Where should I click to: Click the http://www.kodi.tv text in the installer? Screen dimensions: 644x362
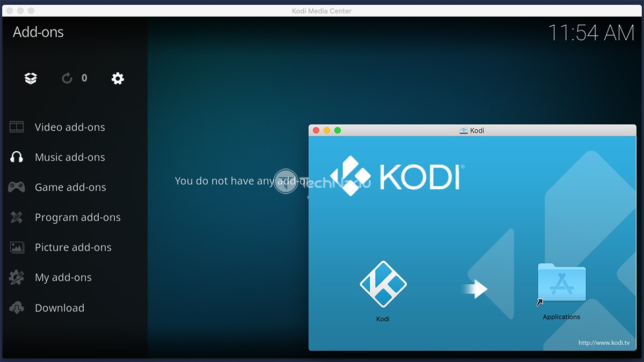pyautogui.click(x=604, y=343)
